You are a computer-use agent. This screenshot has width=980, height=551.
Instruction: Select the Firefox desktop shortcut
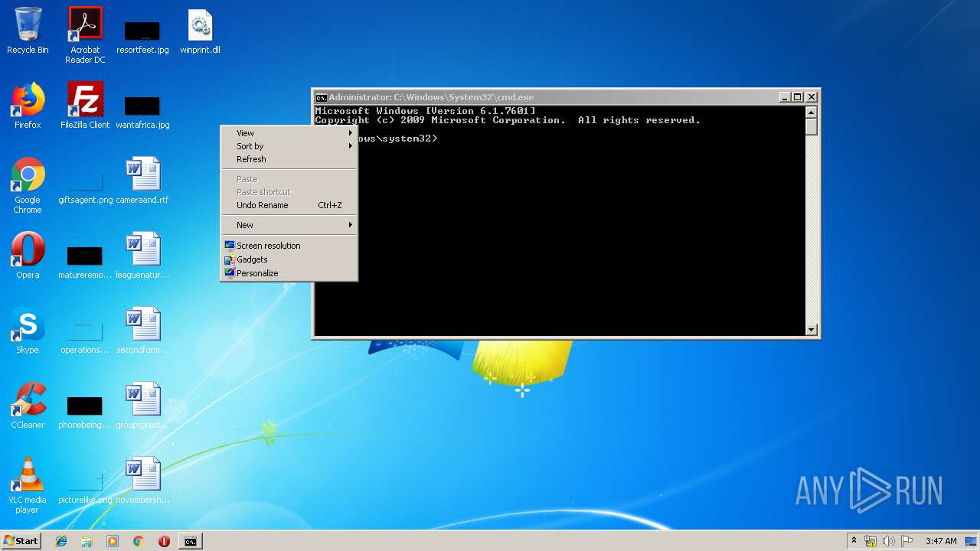(x=28, y=106)
